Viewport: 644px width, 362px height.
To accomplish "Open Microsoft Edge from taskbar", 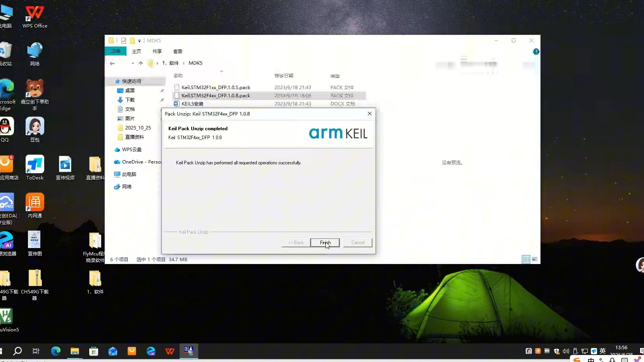I will tap(56, 351).
